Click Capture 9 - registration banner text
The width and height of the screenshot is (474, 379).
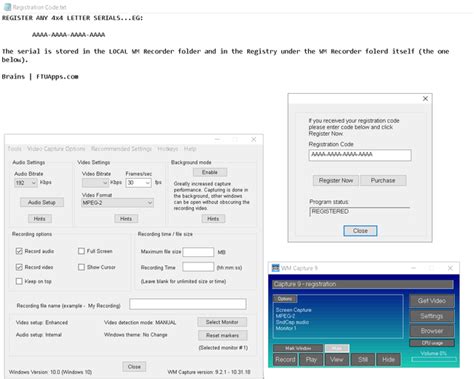click(305, 284)
